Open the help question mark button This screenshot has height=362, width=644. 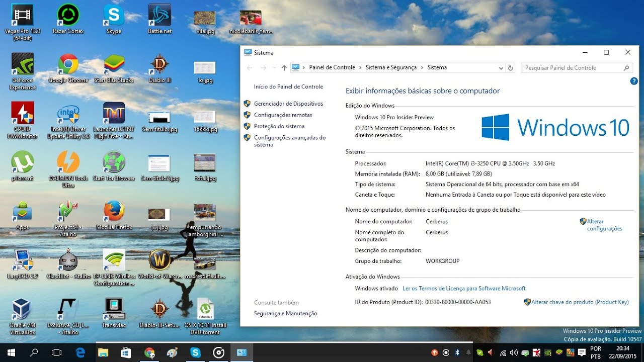(634, 81)
